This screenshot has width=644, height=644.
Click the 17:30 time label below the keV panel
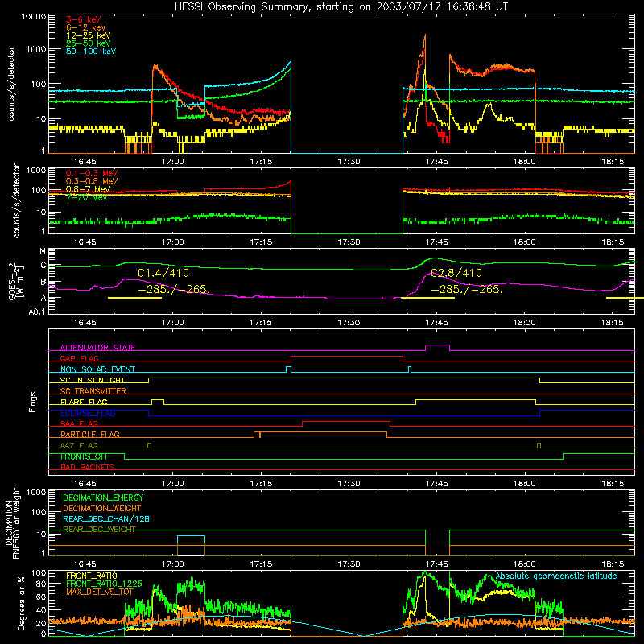click(x=349, y=162)
